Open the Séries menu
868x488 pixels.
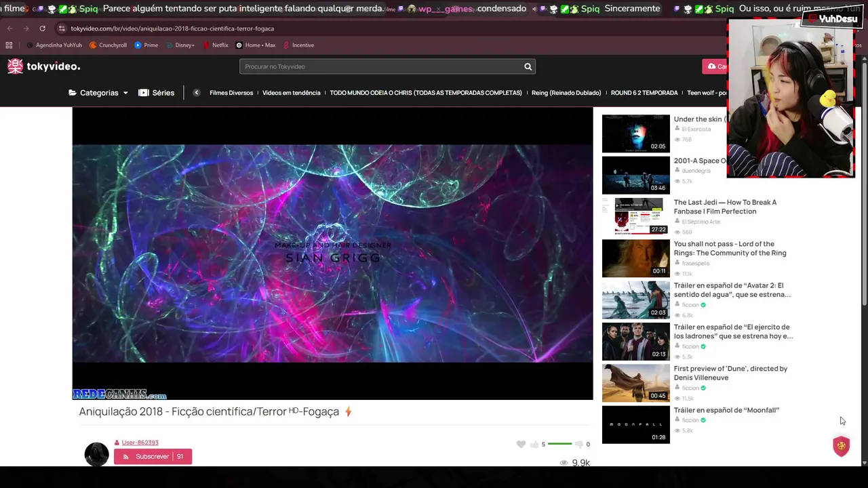(x=156, y=93)
